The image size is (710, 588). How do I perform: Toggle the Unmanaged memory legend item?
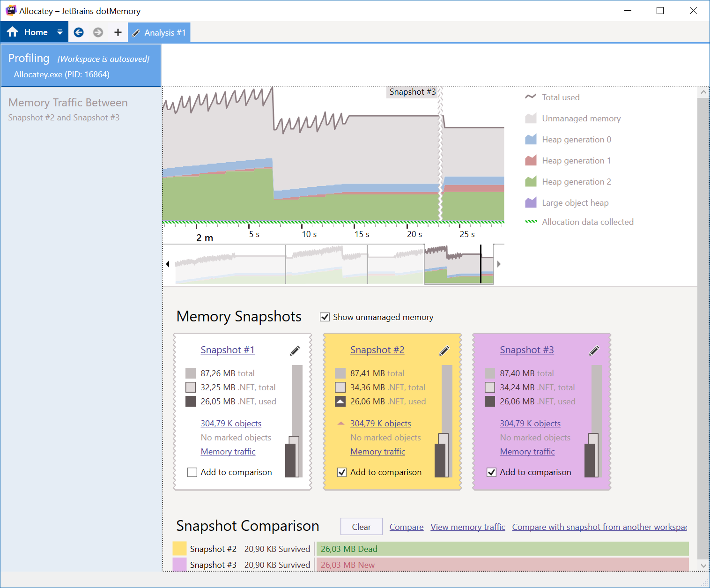573,118
